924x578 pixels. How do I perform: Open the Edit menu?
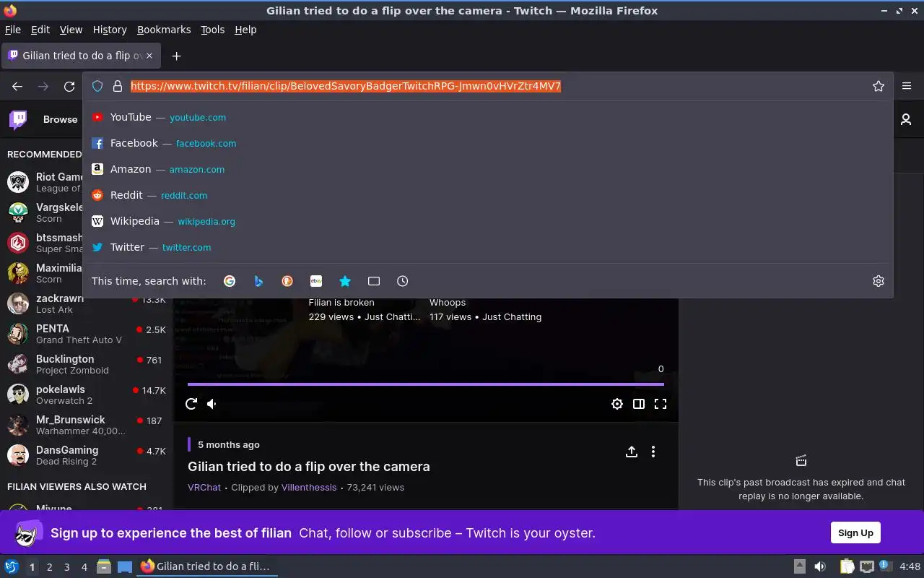(40, 30)
